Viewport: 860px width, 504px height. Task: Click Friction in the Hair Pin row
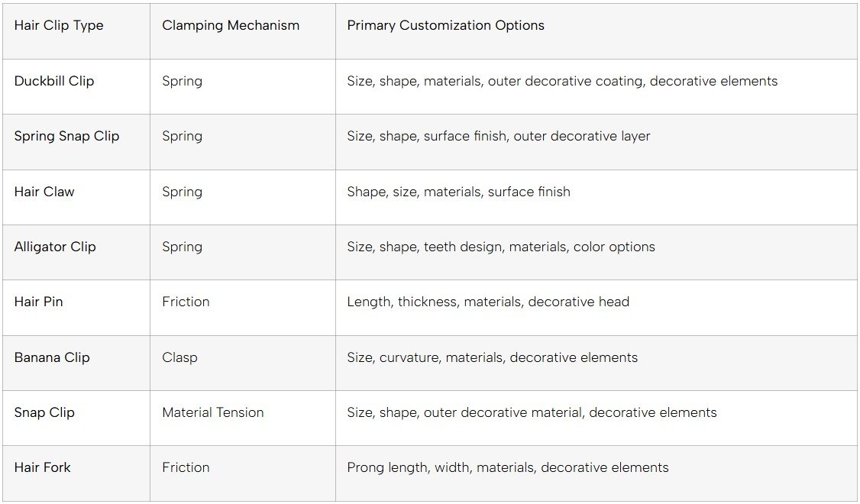pyautogui.click(x=186, y=302)
